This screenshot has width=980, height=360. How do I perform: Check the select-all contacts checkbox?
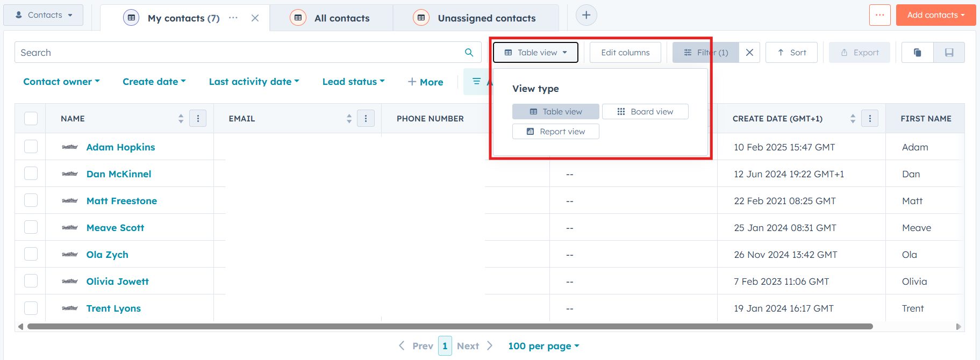31,118
